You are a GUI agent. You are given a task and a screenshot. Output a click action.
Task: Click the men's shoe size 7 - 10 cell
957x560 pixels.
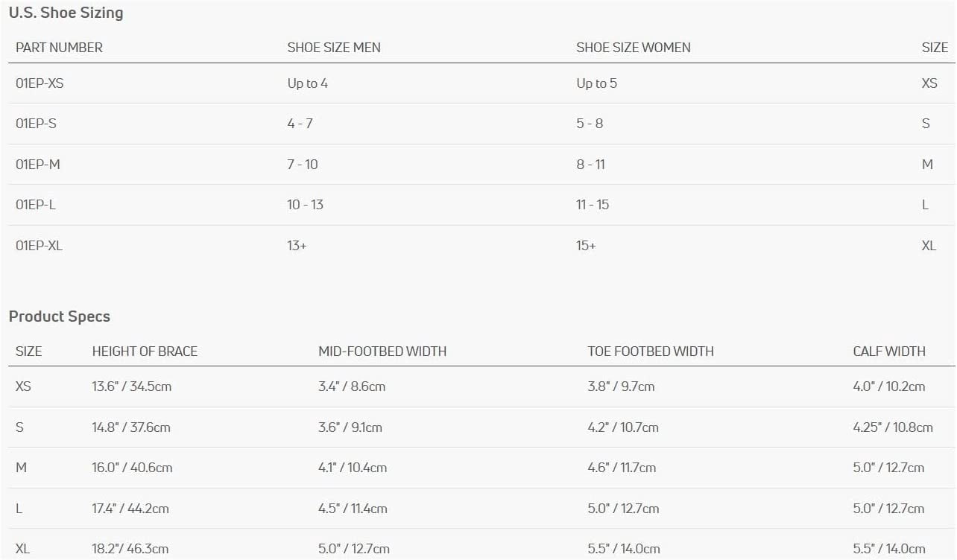coord(303,165)
